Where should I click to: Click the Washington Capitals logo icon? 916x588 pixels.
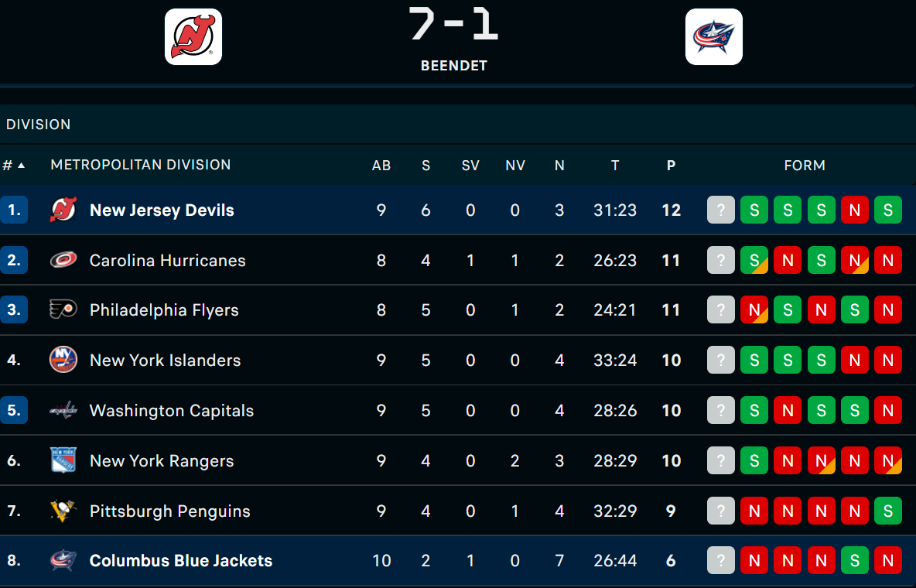pyautogui.click(x=63, y=410)
